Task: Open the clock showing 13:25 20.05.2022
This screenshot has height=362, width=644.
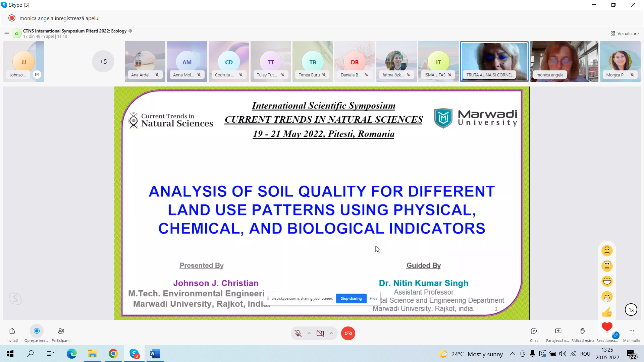Action: pyautogui.click(x=607, y=354)
